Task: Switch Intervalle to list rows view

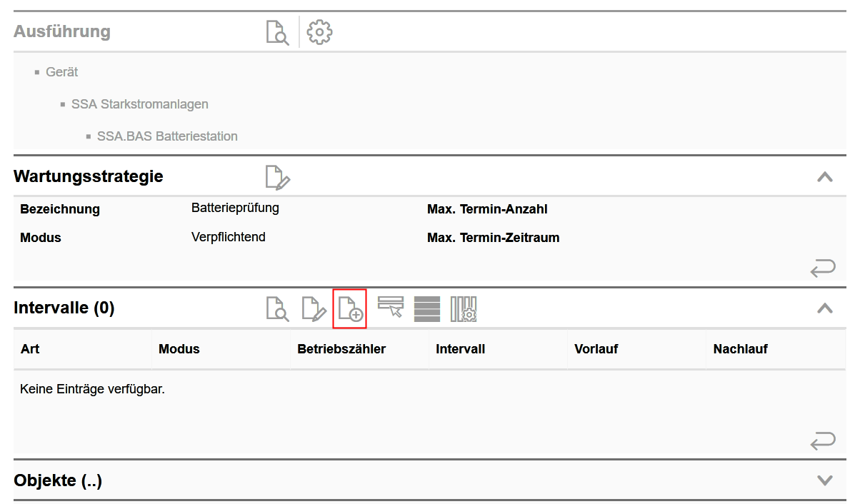Action: coord(427,308)
